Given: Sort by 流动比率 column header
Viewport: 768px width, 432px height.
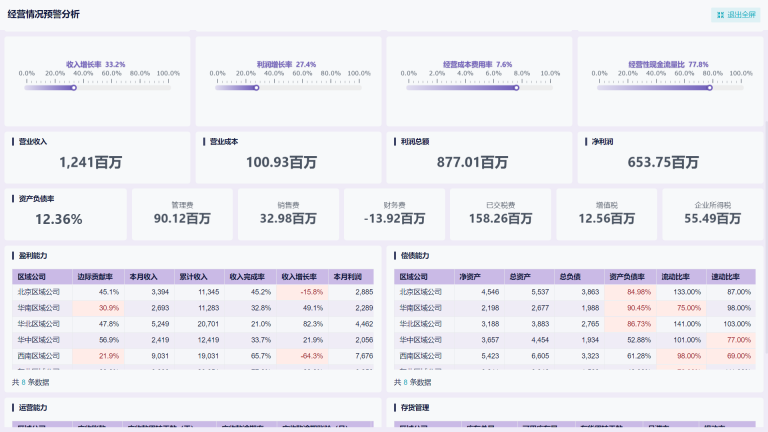Looking at the screenshot, I should [676, 276].
